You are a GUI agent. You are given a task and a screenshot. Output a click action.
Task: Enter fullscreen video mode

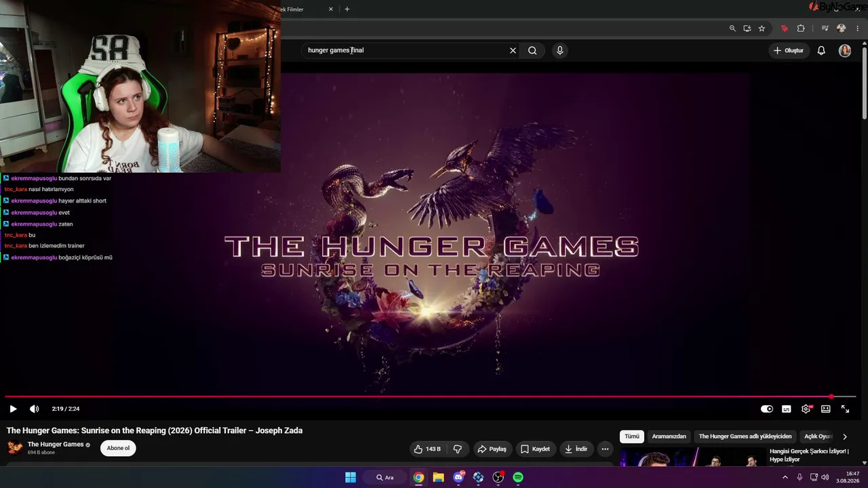845,409
